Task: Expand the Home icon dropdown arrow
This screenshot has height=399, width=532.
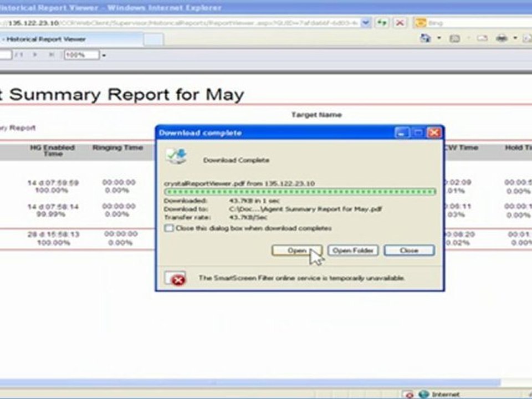Action: tap(439, 38)
